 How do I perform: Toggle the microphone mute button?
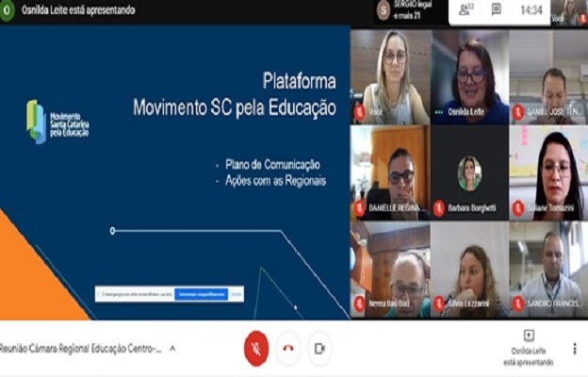click(256, 349)
